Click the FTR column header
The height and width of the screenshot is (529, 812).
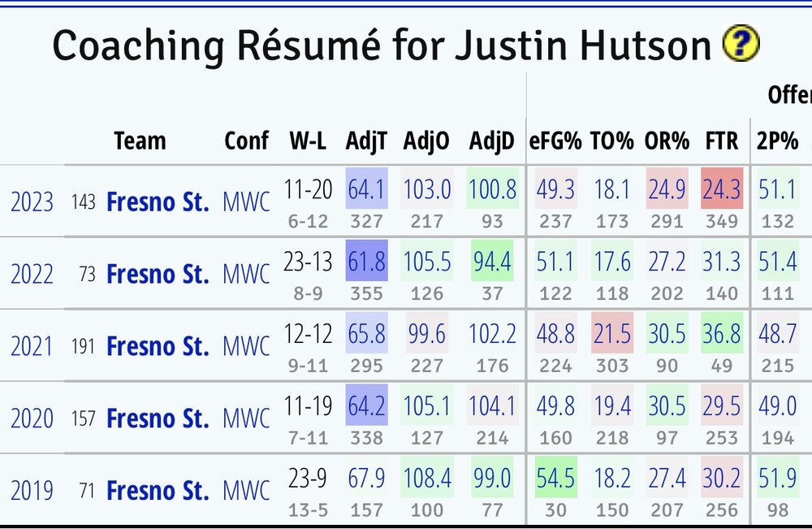(722, 141)
